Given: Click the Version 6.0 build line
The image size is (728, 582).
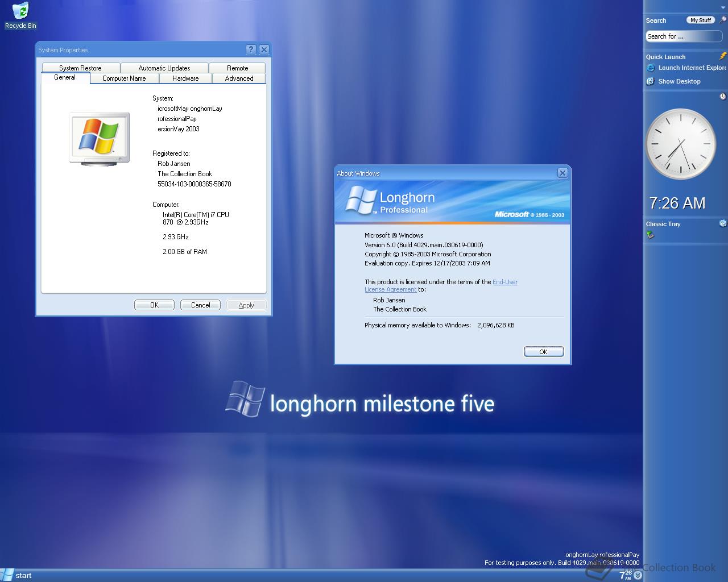Looking at the screenshot, I should tap(424, 245).
